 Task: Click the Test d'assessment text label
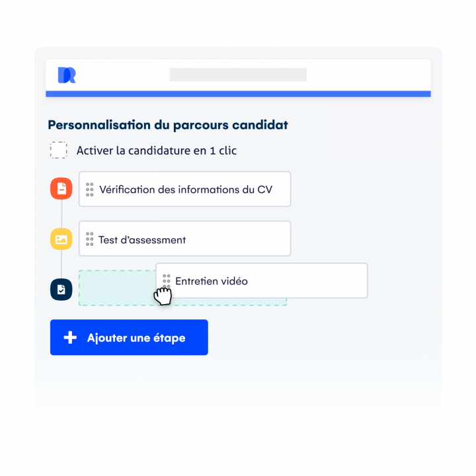pyautogui.click(x=142, y=240)
